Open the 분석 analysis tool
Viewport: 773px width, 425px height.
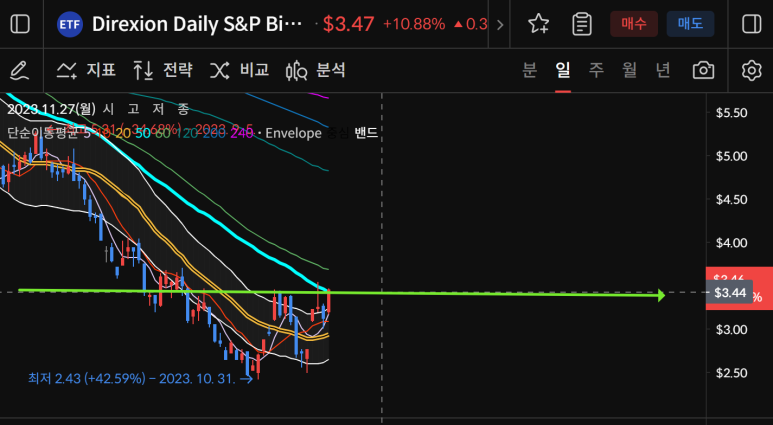pyautogui.click(x=316, y=71)
